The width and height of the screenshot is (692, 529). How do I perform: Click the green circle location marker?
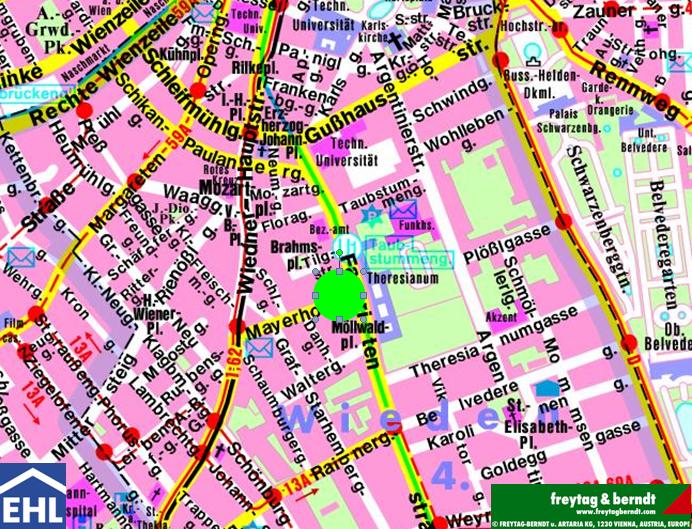point(339,293)
